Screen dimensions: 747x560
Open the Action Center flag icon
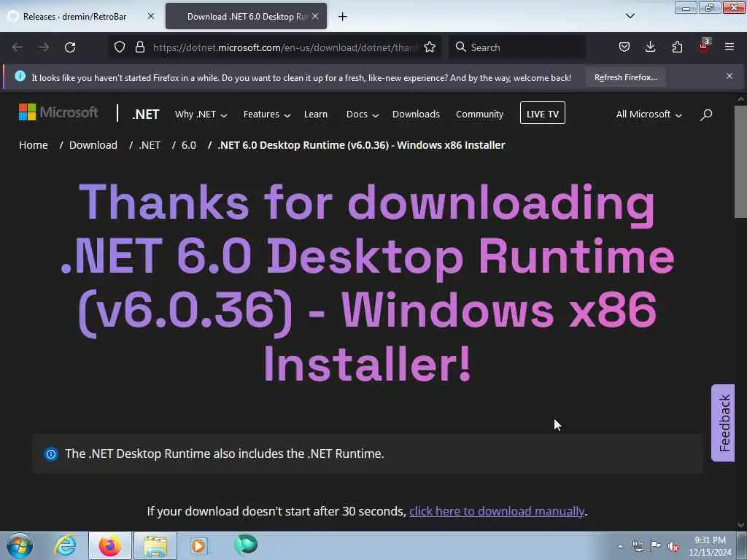point(656,546)
